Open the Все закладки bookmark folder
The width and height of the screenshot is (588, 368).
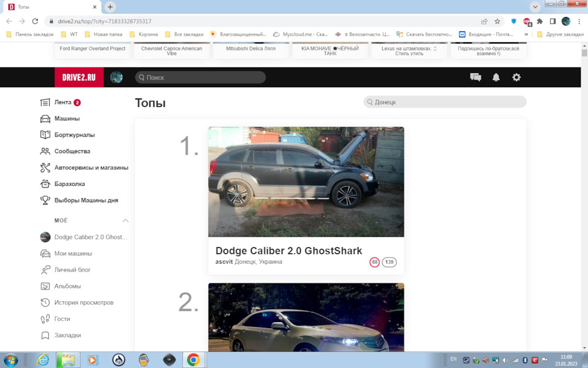(184, 34)
